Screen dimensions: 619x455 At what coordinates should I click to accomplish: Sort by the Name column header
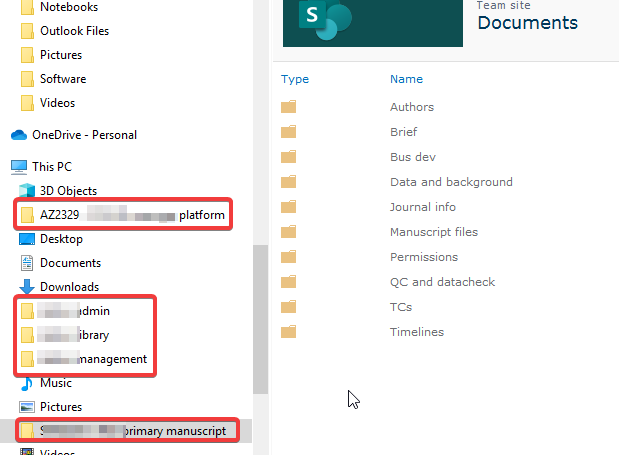pyautogui.click(x=406, y=79)
